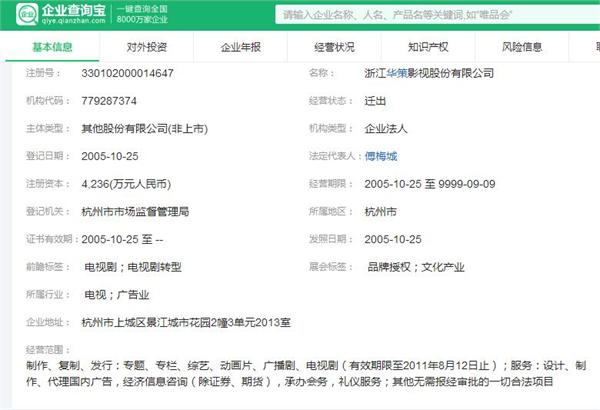
Task: Click registration authority 杭州市市场监督管理局
Action: coord(135,212)
